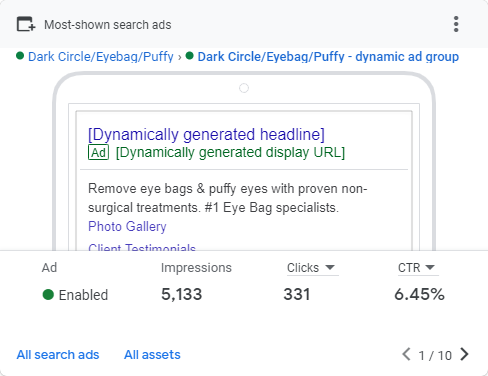Click Photo Gallery sitelink in ad preview
This screenshot has height=376, width=488.
coord(127,226)
